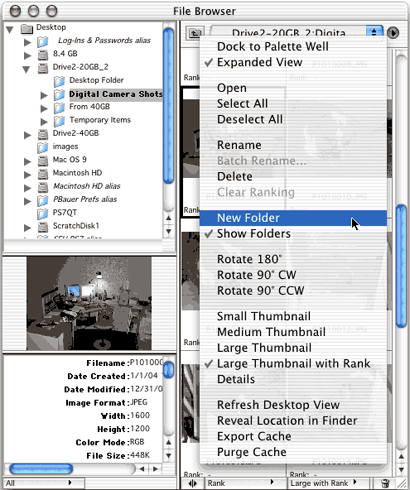The width and height of the screenshot is (410, 490).
Task: Collapse the Desktop tree node
Action: click(x=10, y=30)
